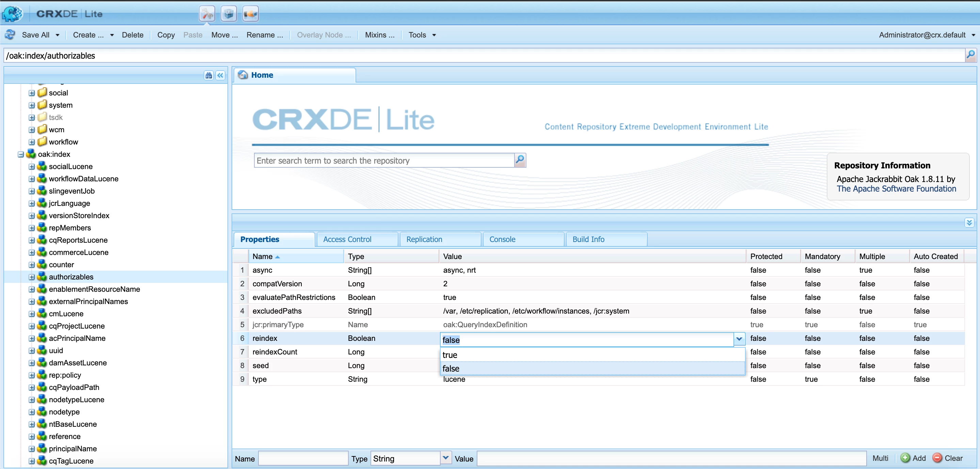This screenshot has height=469, width=980.
Task: Open the wrench-and-screwdriver switcher icon
Action: point(207,14)
